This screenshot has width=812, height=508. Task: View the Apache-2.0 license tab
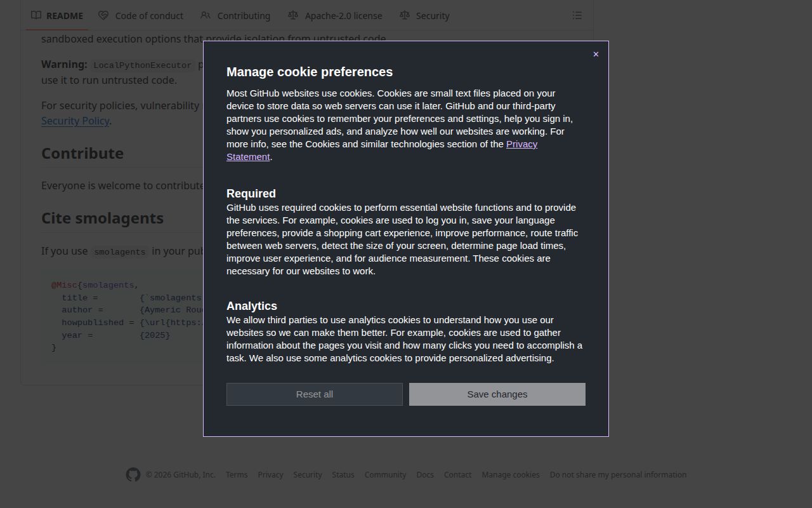[335, 15]
